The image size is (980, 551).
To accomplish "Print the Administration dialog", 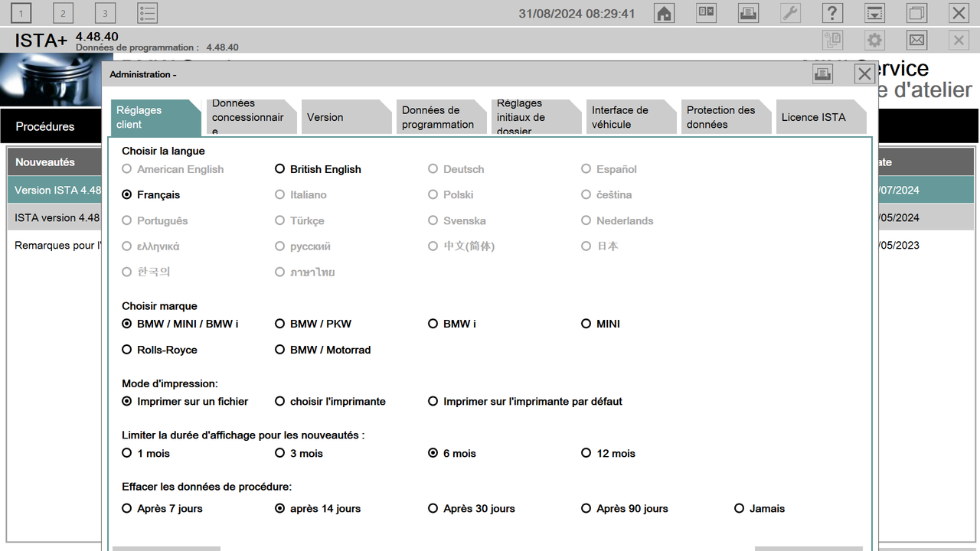I will point(822,74).
